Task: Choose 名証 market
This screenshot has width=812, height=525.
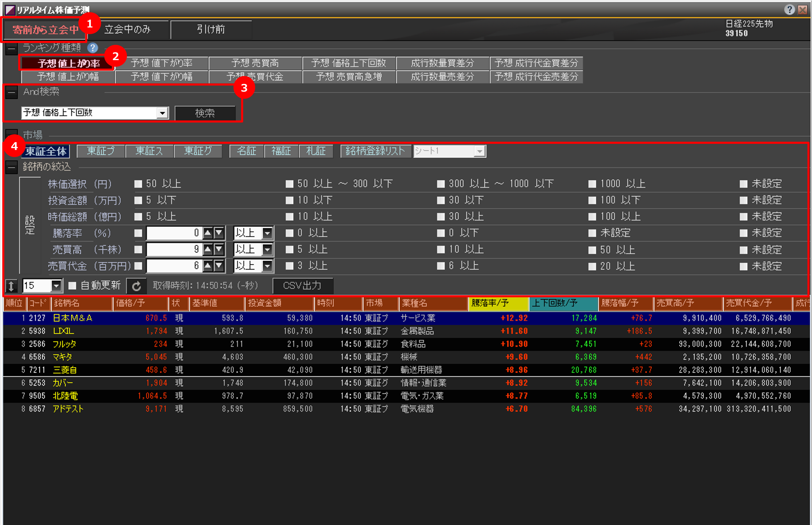Action: (x=247, y=151)
